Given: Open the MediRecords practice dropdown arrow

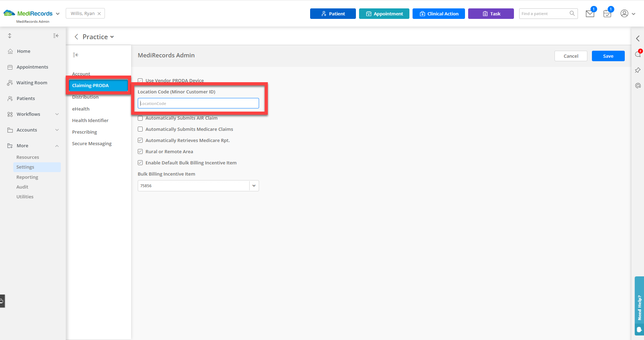Looking at the screenshot, I should [x=58, y=14].
